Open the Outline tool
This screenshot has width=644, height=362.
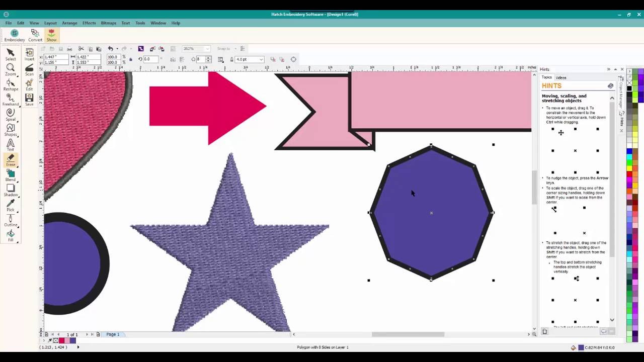click(x=10, y=221)
